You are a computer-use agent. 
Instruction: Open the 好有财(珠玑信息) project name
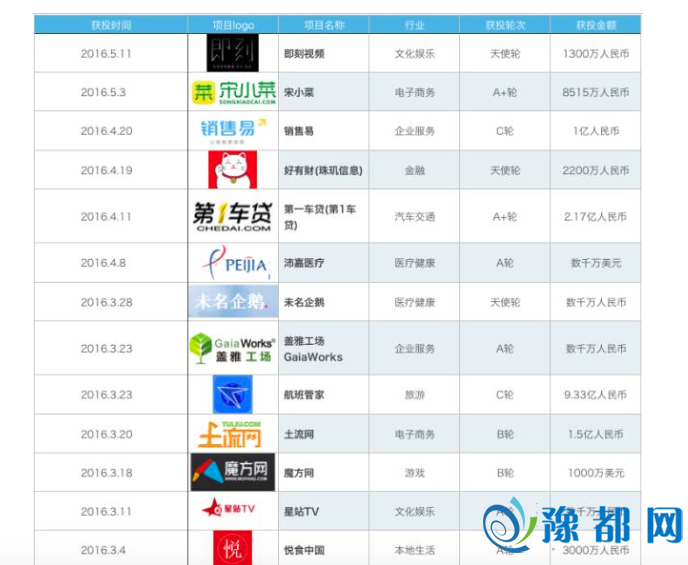[x=323, y=170]
